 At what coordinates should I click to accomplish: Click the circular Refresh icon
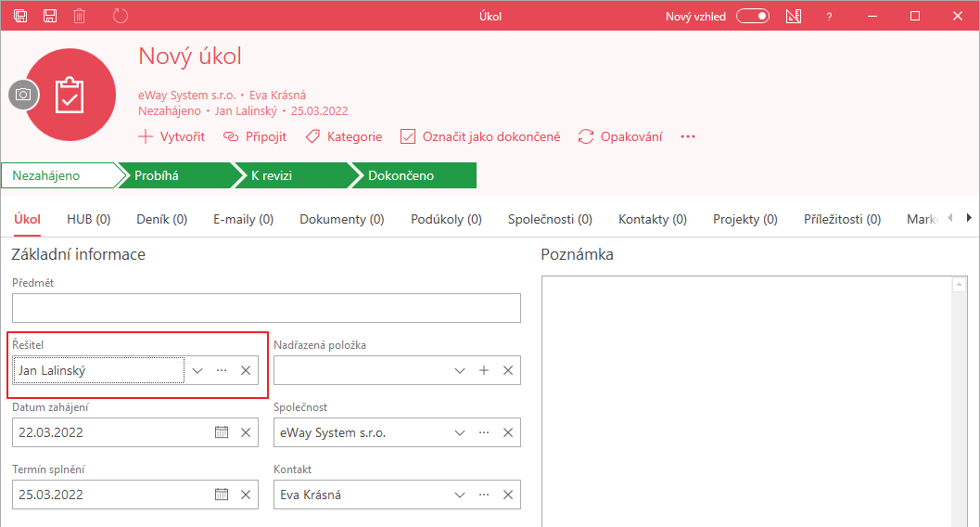[120, 17]
